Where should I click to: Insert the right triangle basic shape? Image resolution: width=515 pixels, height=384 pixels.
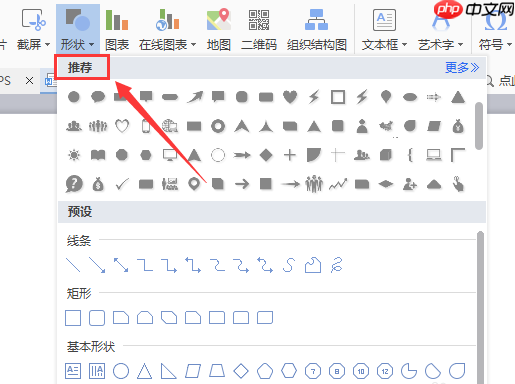pos(169,371)
